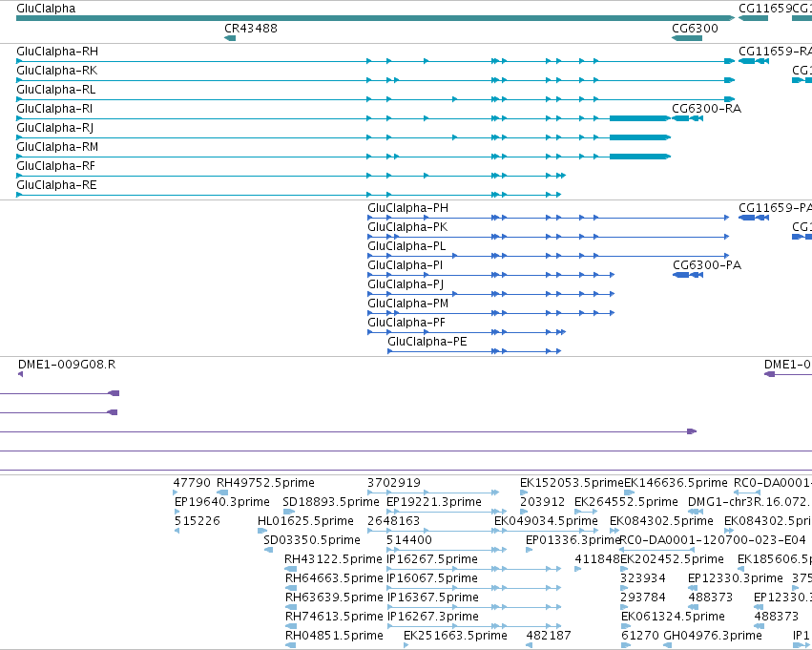812x650 pixels.
Task: Select the GluClalpha-PE protein label
Action: (427, 342)
